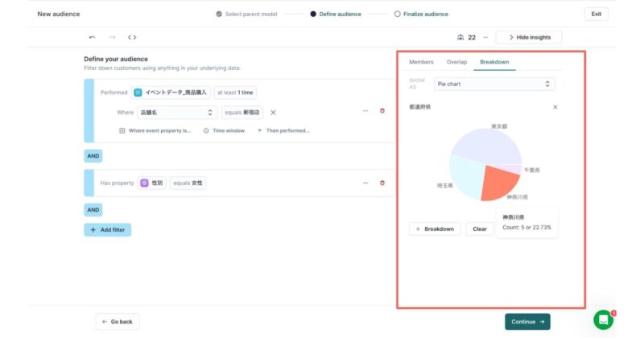This screenshot has height=338, width=644.
Task: Click the redo arrow icon
Action: point(112,37)
